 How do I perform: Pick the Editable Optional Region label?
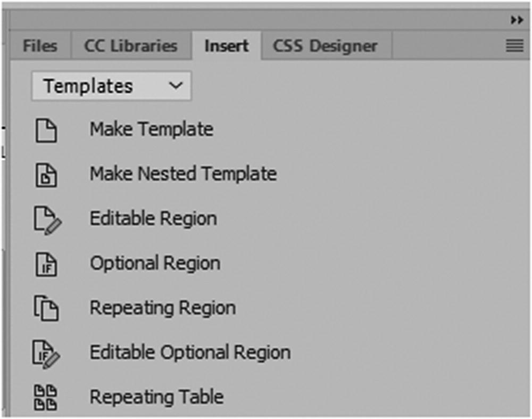[x=190, y=352]
